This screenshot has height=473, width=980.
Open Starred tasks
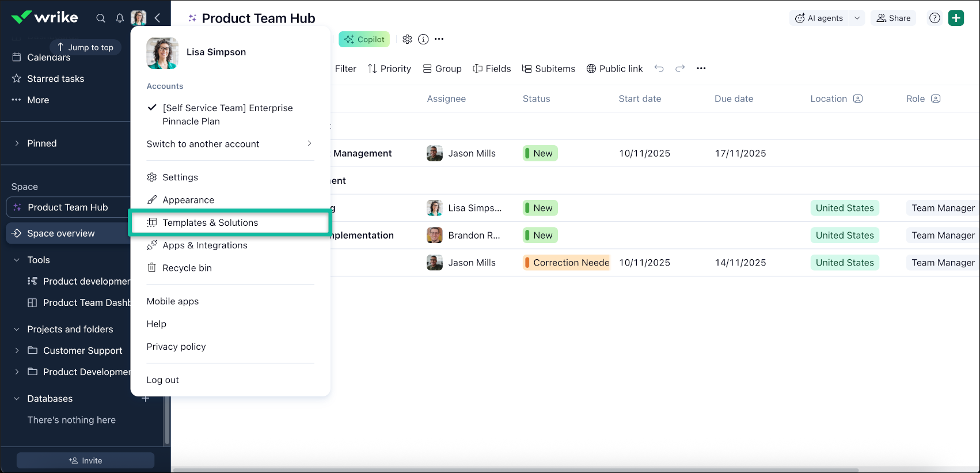(55, 78)
